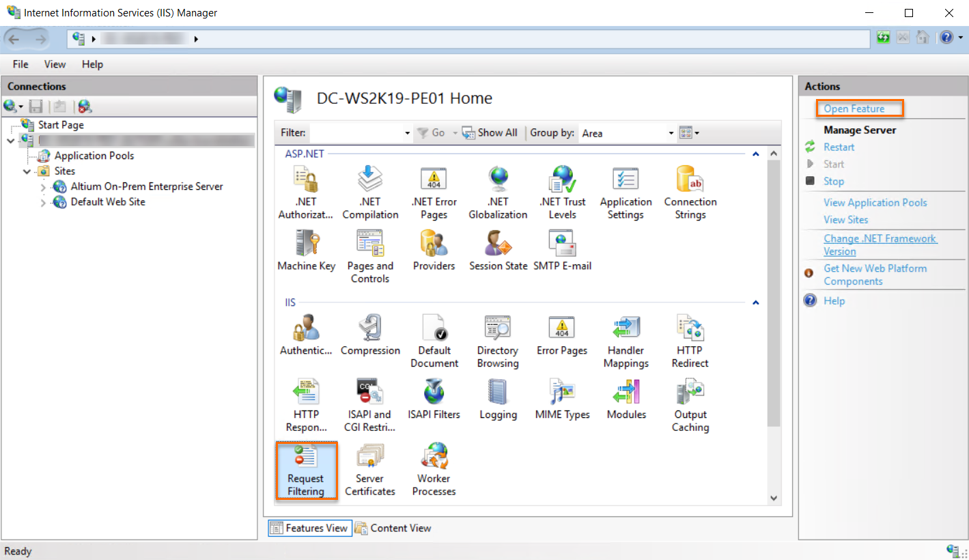This screenshot has width=969, height=560.
Task: Open the IIS Error Pages feature
Action: [562, 335]
